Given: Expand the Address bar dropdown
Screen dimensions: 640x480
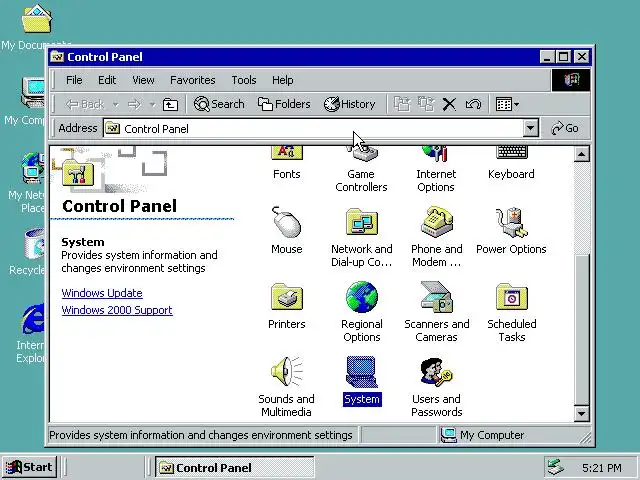Looking at the screenshot, I should tap(530, 128).
